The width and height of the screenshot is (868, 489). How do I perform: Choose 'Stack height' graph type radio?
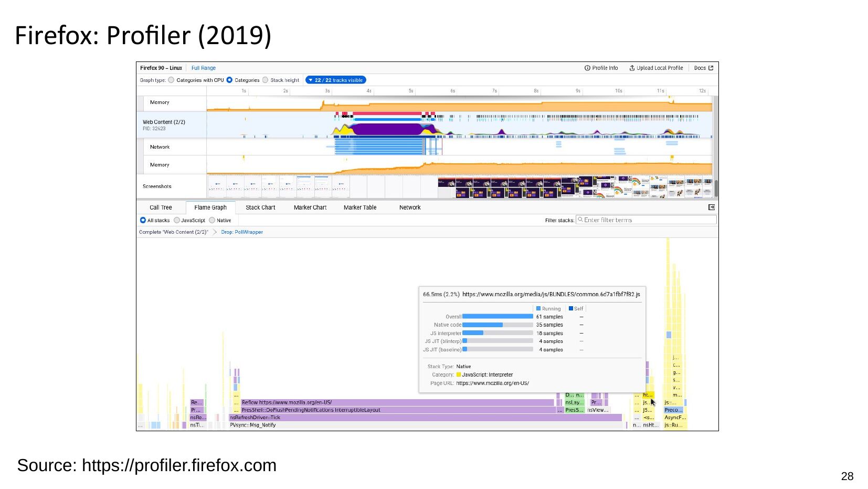(266, 80)
